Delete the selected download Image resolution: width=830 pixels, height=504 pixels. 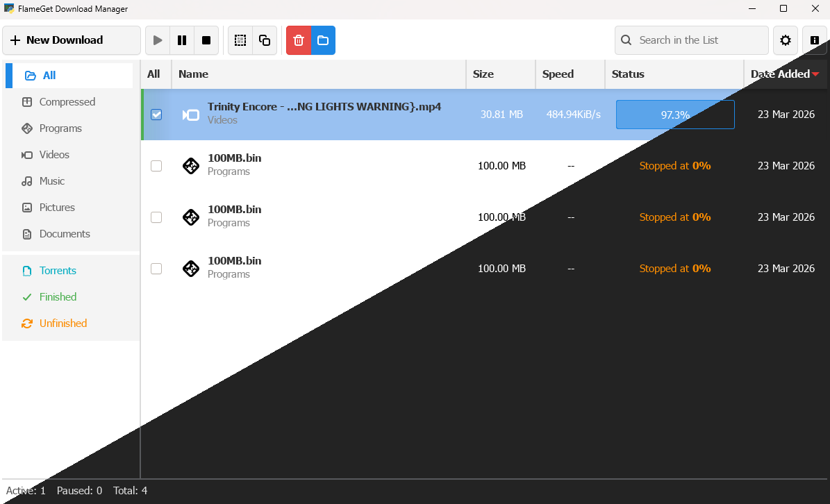[298, 40]
